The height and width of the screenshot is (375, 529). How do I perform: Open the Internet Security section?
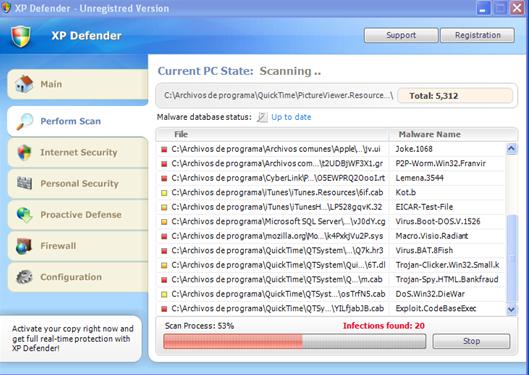coord(77,152)
